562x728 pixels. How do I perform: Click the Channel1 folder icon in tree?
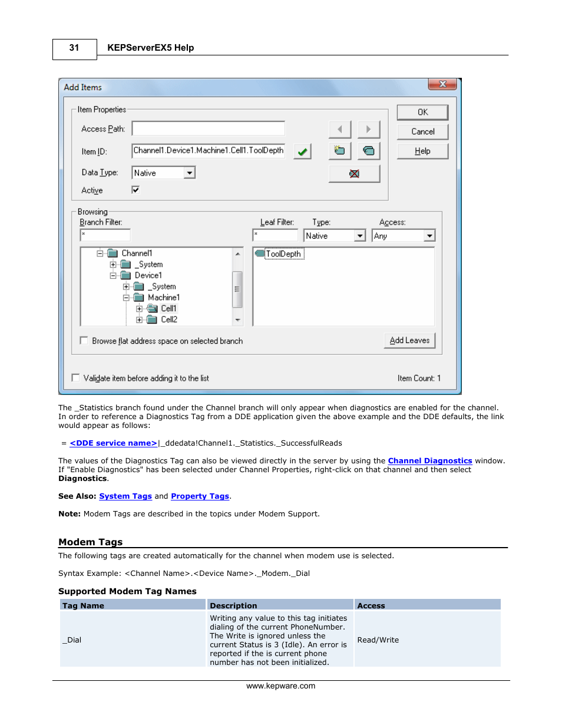[113, 253]
